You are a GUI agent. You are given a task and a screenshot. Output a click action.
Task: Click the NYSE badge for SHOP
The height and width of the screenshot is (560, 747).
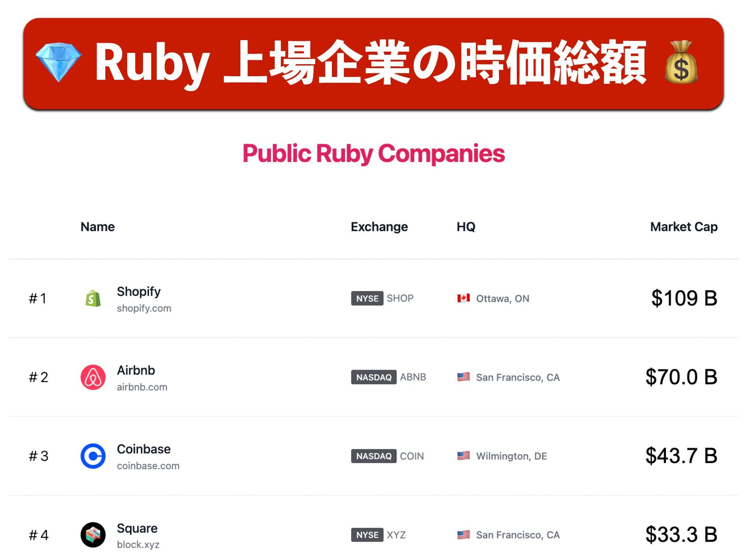(367, 298)
